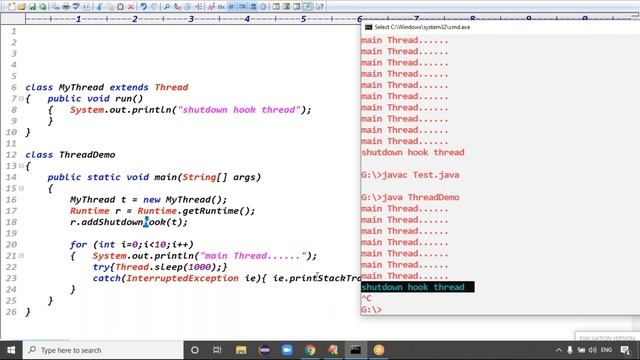Click the 'Type here to search' box
640x360 pixels.
[103, 350]
